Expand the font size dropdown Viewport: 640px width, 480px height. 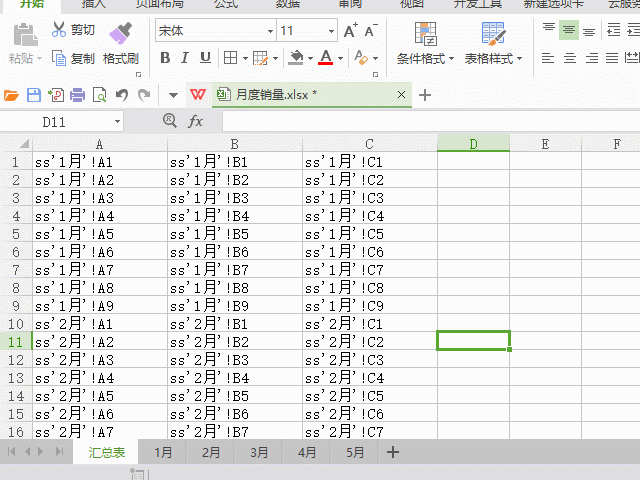(331, 31)
